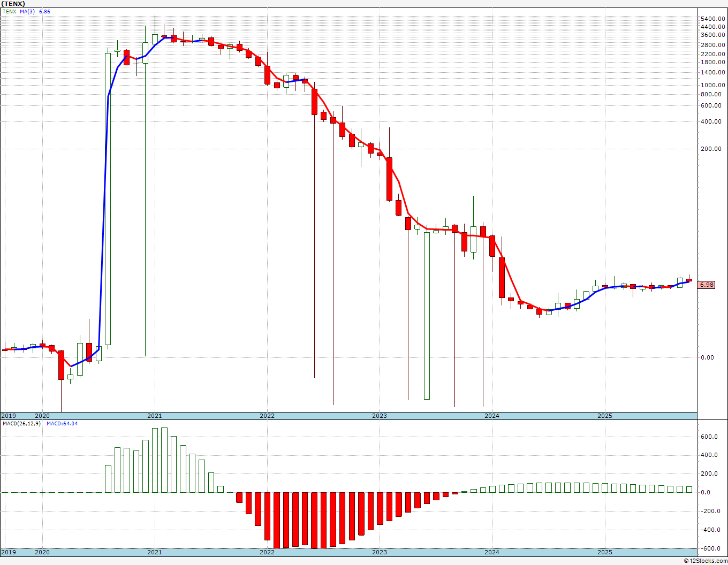This screenshot has width=728, height=565.
Task: Select the 0.00 price axis label
Action: point(707,357)
